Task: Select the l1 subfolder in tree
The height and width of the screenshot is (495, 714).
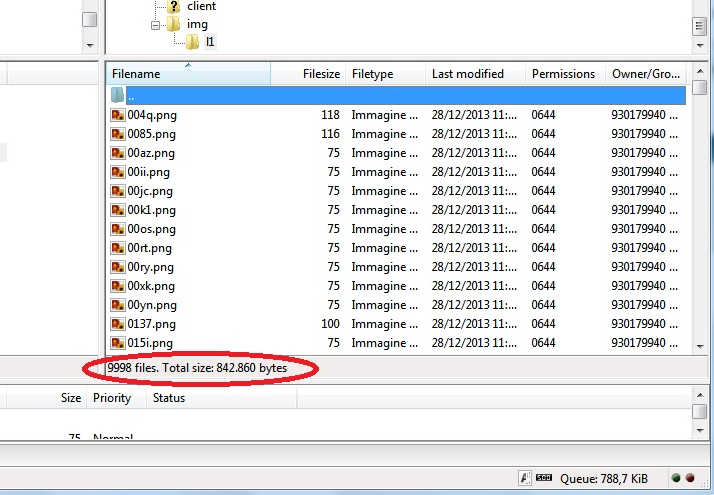Action: [x=209, y=42]
